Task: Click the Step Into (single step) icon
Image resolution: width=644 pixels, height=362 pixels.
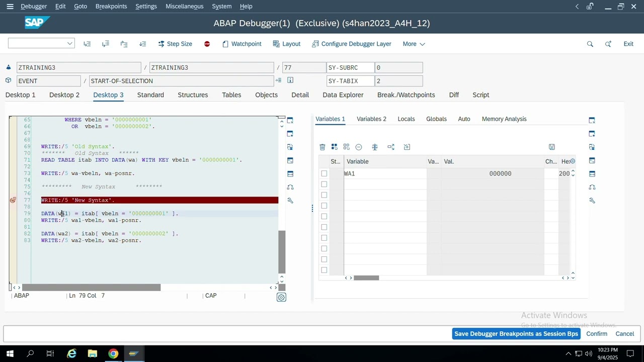Action: pyautogui.click(x=87, y=44)
